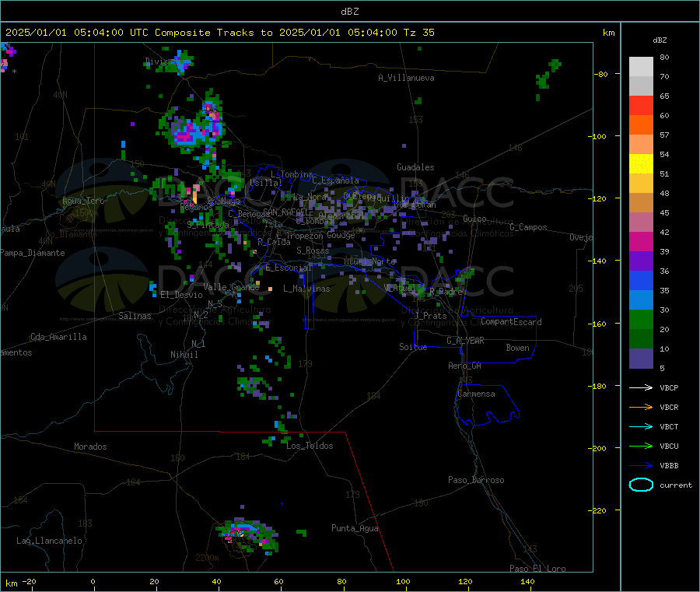This screenshot has width=700, height=592.
Task: Click the 60 dBZ red color swatch
Action: [x=641, y=105]
